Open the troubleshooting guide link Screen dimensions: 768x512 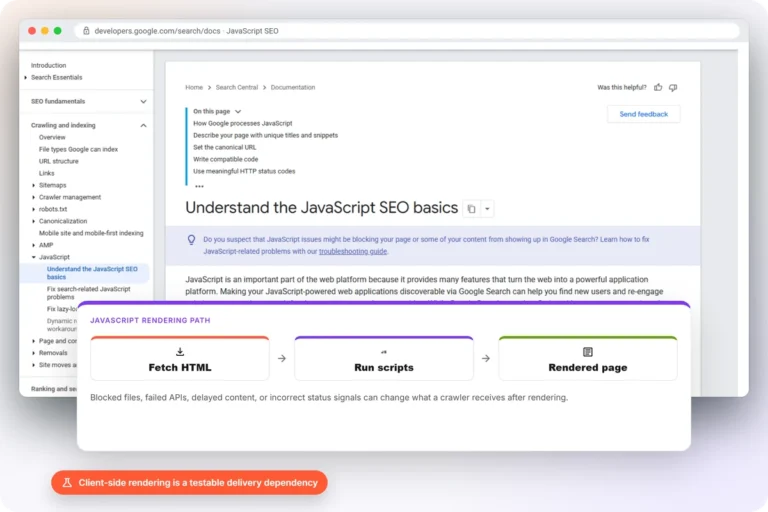point(353,251)
